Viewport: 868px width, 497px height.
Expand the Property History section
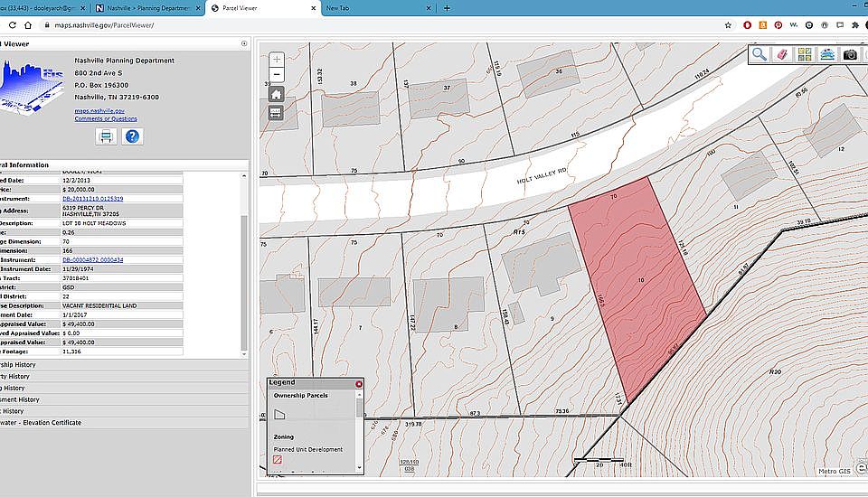tap(20, 377)
